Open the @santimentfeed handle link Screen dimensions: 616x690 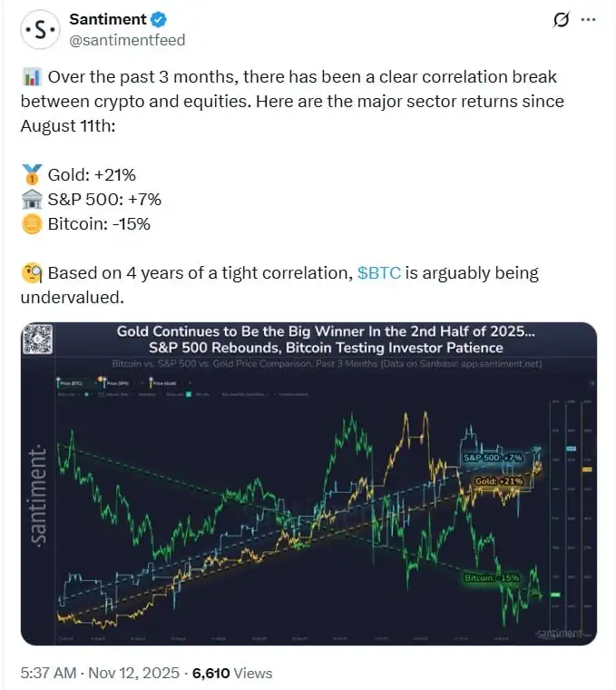(127, 41)
